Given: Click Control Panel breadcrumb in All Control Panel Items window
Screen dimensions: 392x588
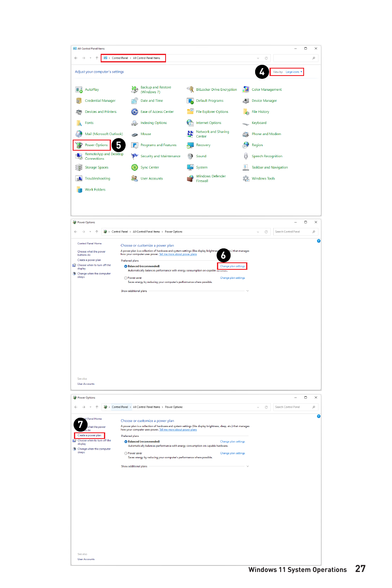Looking at the screenshot, I should (120, 58).
